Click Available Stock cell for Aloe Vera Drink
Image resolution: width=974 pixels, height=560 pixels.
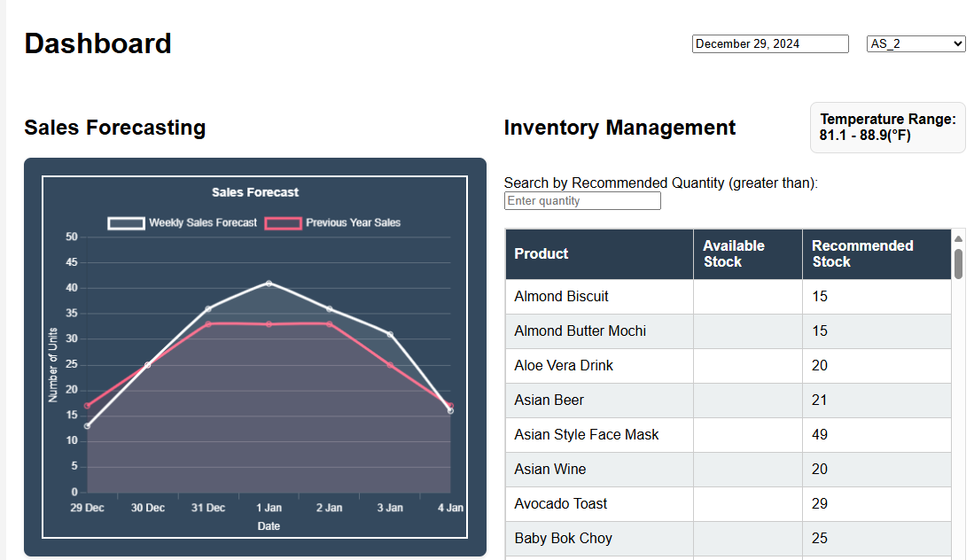pyautogui.click(x=747, y=366)
